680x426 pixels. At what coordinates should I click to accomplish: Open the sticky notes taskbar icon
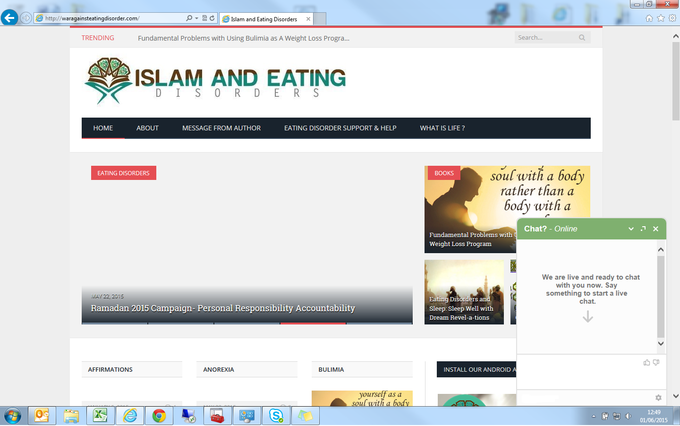pos(305,416)
